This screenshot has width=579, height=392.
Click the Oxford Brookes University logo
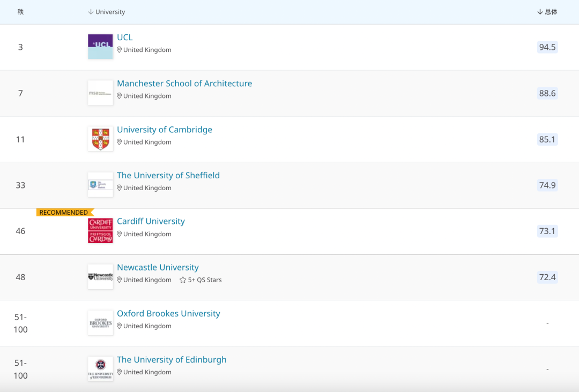100,323
